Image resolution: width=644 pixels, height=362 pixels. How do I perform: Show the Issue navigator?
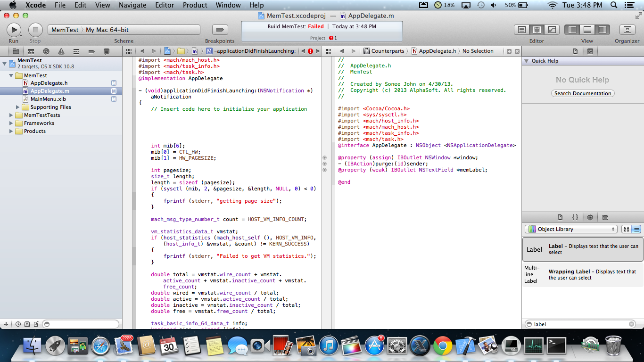pyautogui.click(x=61, y=51)
